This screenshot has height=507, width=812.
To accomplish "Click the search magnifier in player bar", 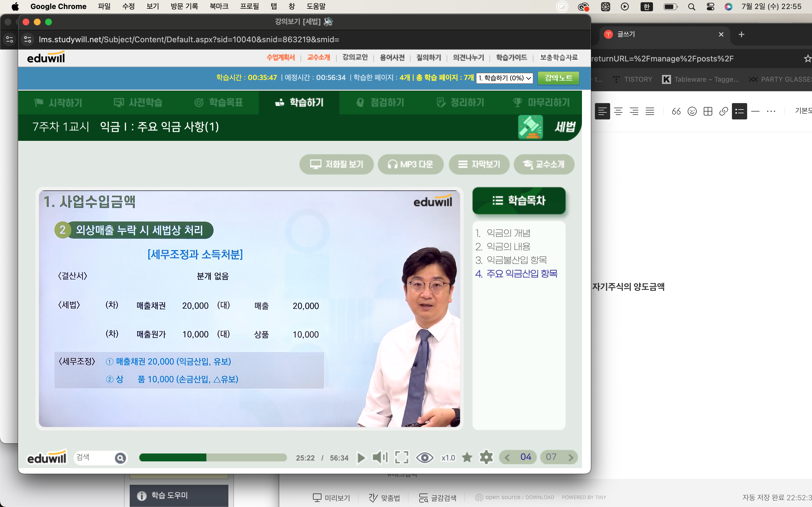I will 120,458.
